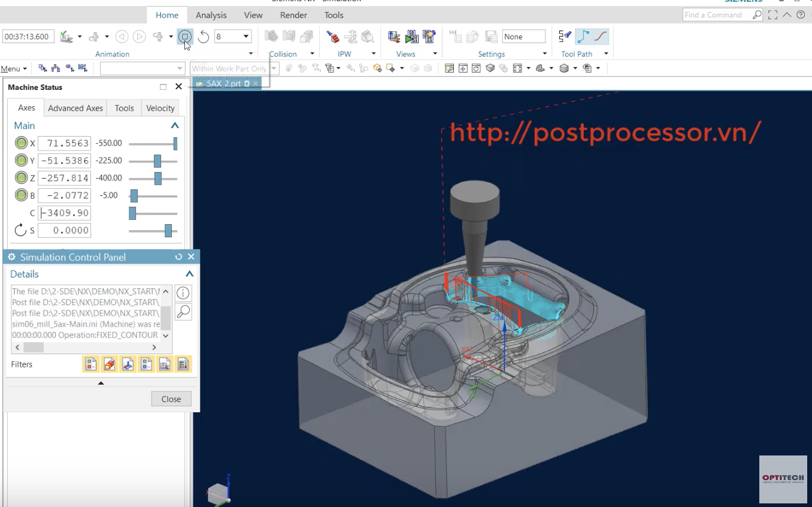Toggle the X axis green indicator
Image resolution: width=812 pixels, height=507 pixels.
click(21, 143)
